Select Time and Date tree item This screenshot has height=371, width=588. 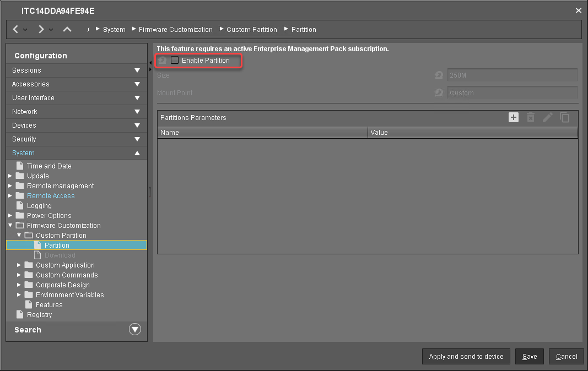click(x=49, y=166)
